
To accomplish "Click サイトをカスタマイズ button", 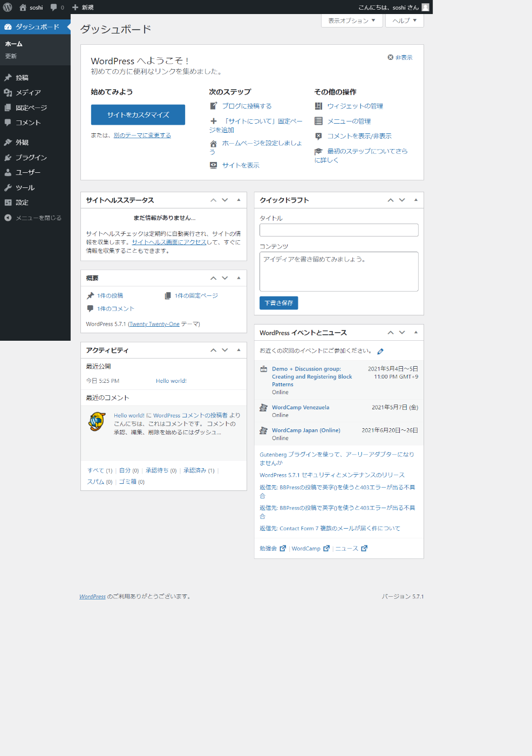I will pos(138,114).
